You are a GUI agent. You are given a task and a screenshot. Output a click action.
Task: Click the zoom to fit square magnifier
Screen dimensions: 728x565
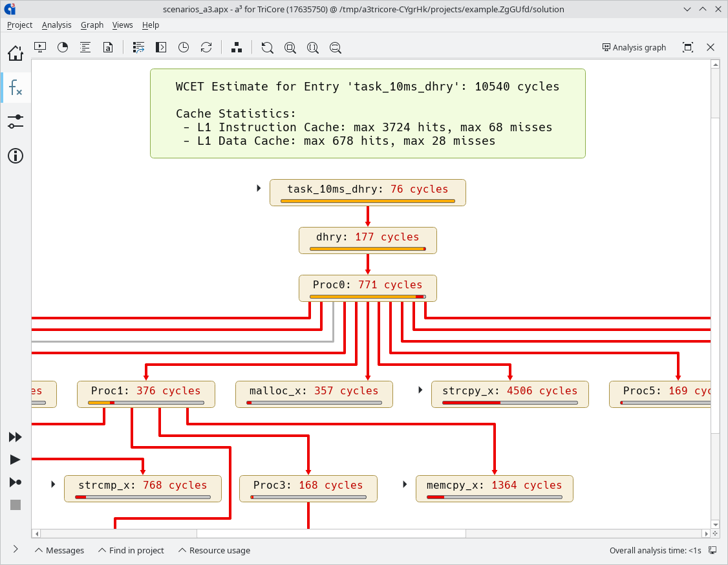(290, 47)
